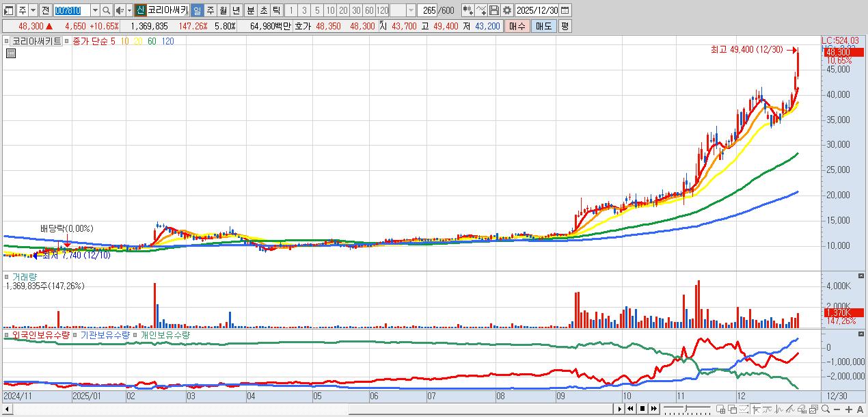Click the dotted selection area icon
This screenshot has width=868, height=417.
[744, 409]
